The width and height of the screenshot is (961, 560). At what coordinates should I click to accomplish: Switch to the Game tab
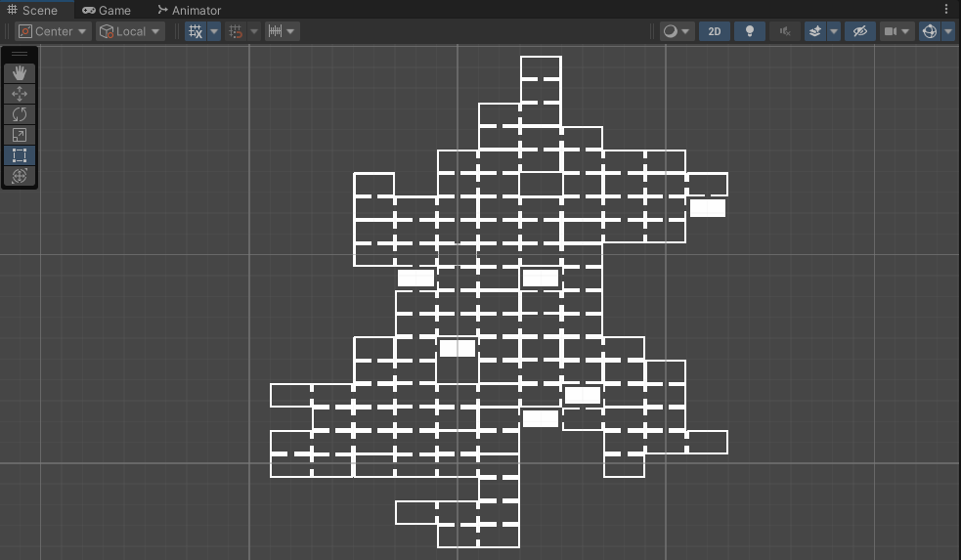(x=107, y=10)
